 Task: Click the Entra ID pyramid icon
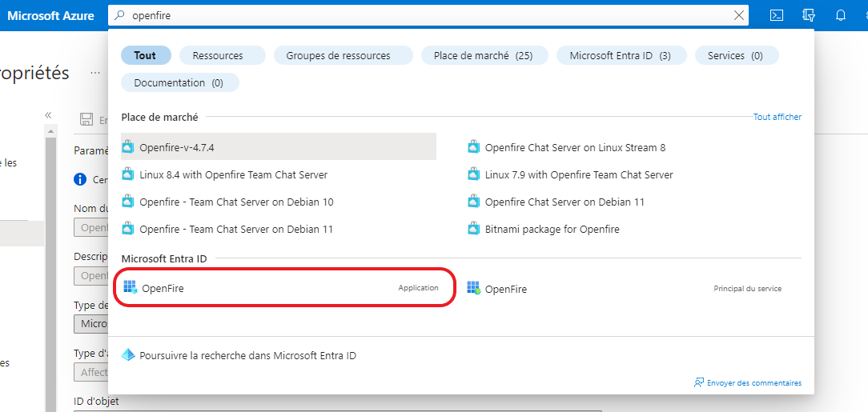128,355
